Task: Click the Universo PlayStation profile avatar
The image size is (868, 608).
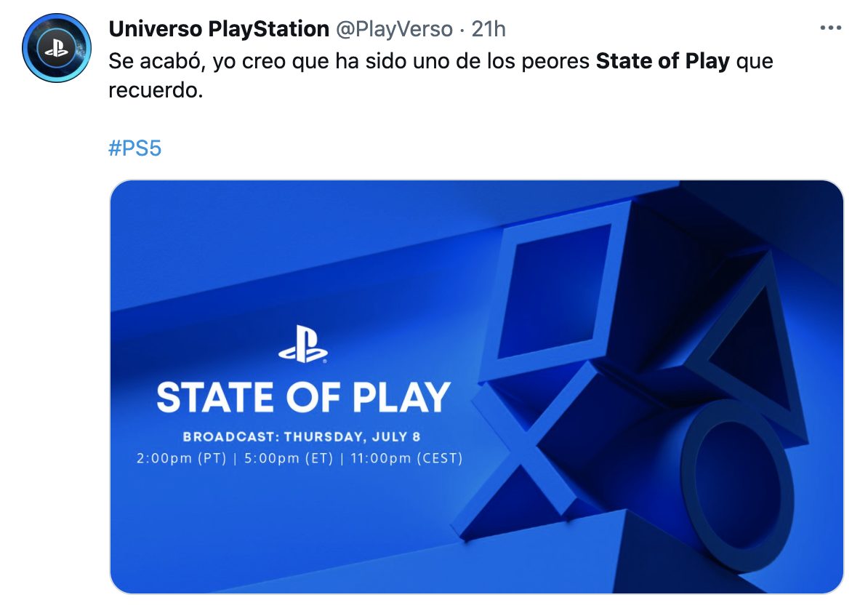Action: (55, 48)
